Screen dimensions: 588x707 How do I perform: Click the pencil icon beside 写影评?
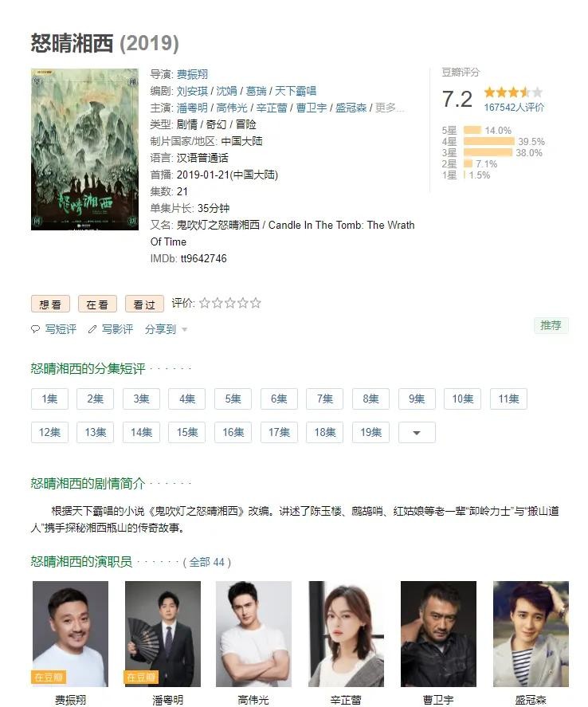92,329
